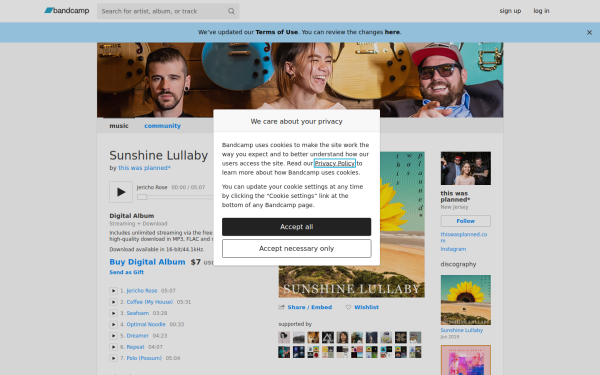Image resolution: width=600 pixels, height=375 pixels.
Task: Visit the thiswasplanned.com link
Action: (464, 237)
